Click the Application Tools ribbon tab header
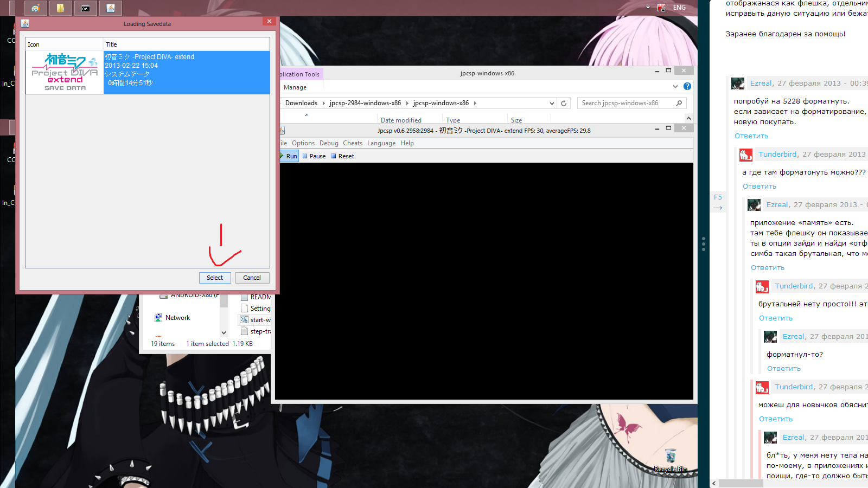The height and width of the screenshot is (488, 868). click(299, 74)
